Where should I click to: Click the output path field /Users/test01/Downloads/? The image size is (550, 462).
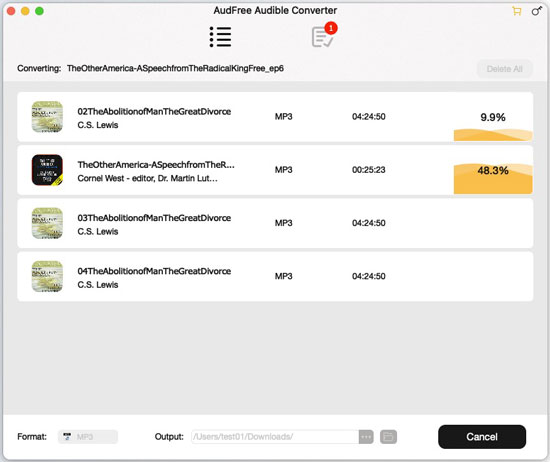pyautogui.click(x=275, y=437)
